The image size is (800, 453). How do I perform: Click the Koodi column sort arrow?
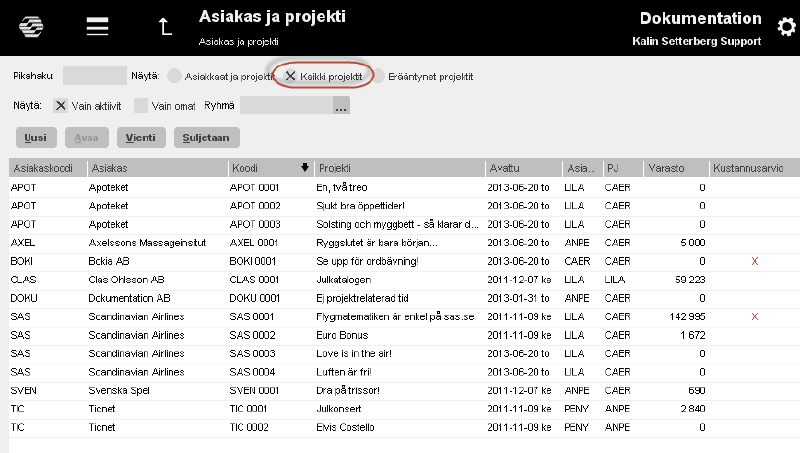pyautogui.click(x=305, y=167)
